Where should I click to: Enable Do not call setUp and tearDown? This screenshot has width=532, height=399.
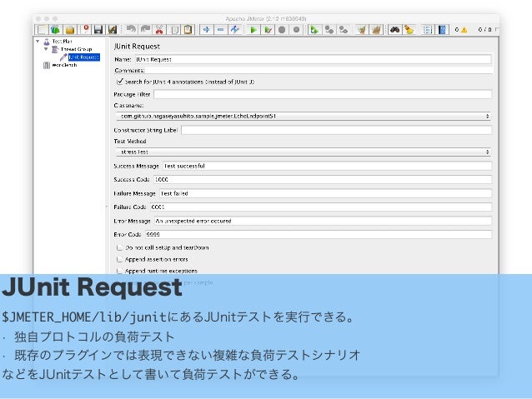pyautogui.click(x=119, y=247)
